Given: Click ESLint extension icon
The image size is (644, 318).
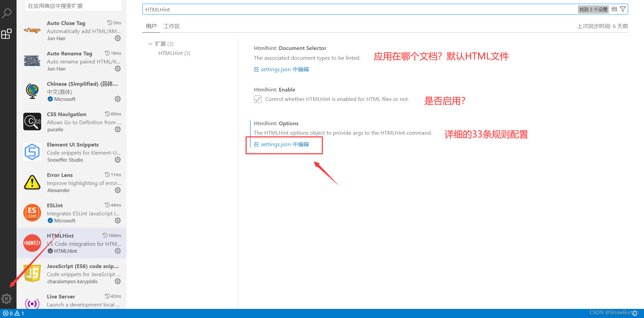Looking at the screenshot, I should pyautogui.click(x=32, y=213).
